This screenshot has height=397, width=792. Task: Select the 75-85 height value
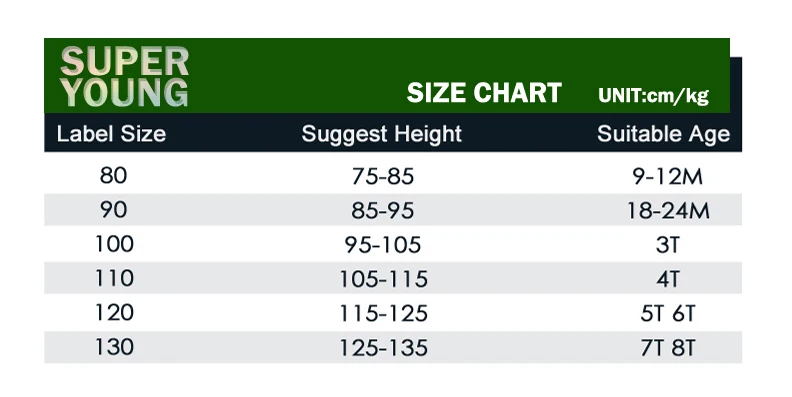tap(383, 177)
